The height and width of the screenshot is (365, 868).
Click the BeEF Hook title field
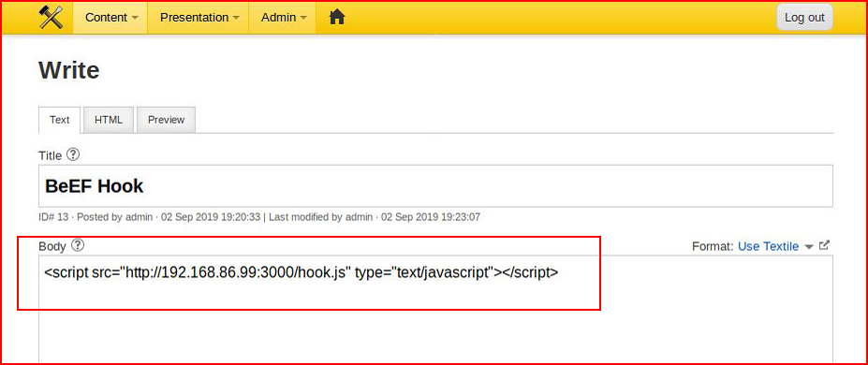click(435, 186)
